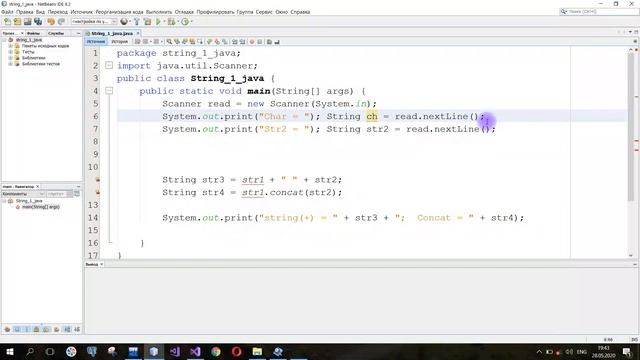The width and height of the screenshot is (640, 360).
Task: Click error glyph beside the str3 line
Action: point(98,180)
